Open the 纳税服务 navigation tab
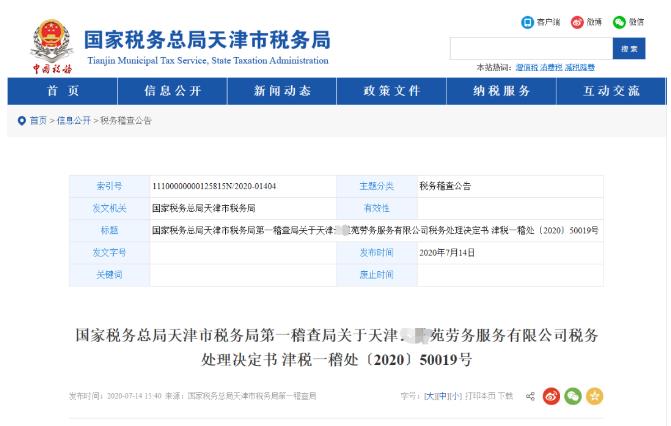 tap(502, 91)
